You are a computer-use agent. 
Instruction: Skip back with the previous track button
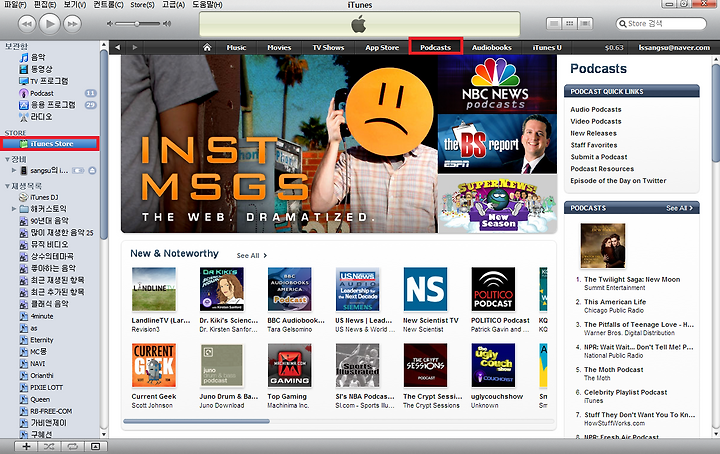[27, 24]
